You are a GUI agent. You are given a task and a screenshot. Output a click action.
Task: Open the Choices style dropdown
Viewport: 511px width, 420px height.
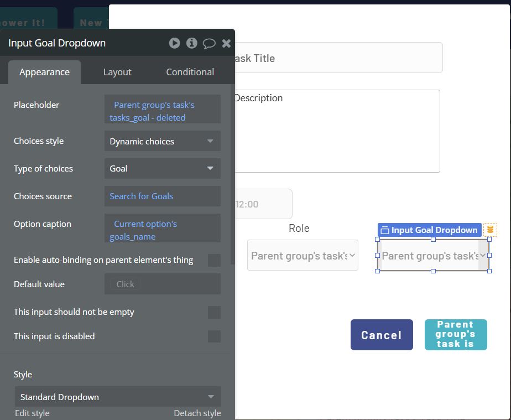point(162,141)
